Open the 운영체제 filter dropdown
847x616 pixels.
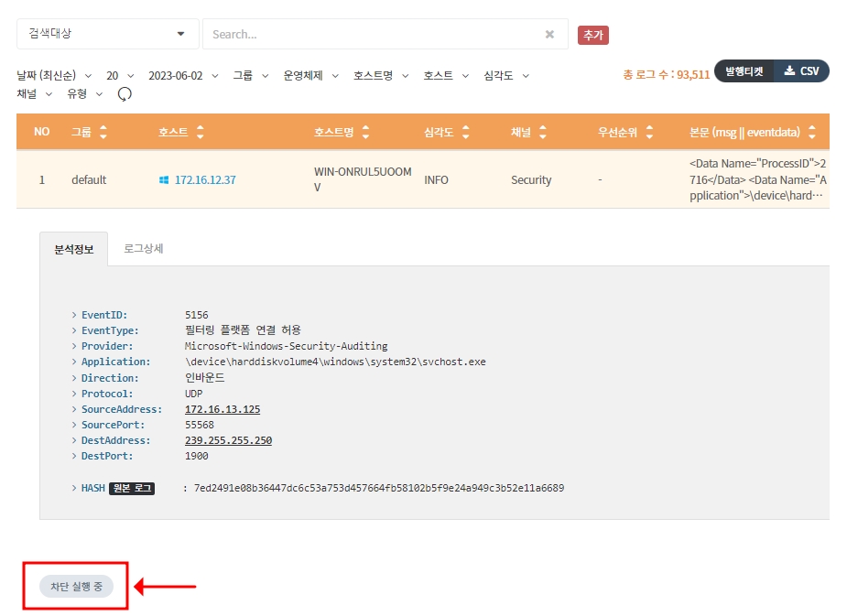[x=310, y=75]
